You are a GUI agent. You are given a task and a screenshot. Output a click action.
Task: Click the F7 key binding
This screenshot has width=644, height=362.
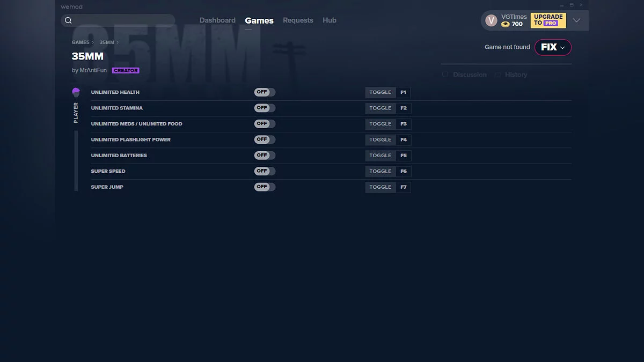[404, 187]
